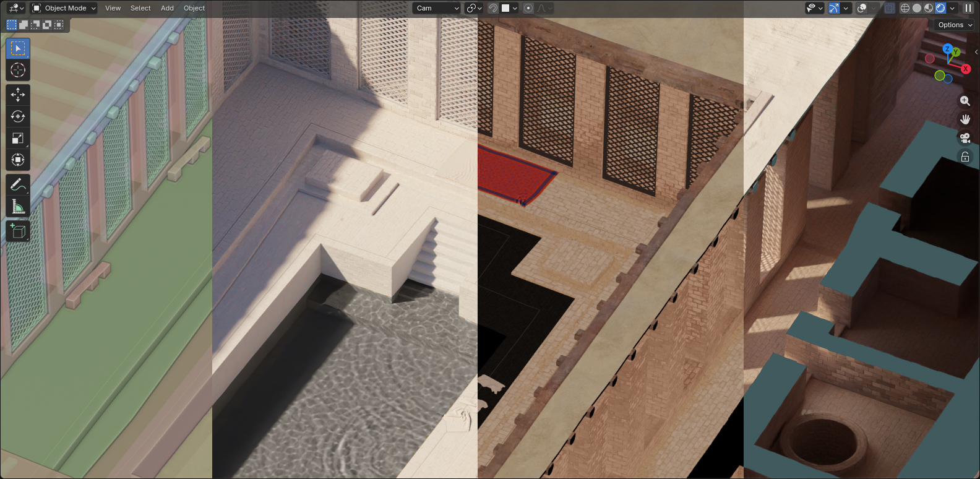Click the red X axis gizmo ball

pos(965,69)
